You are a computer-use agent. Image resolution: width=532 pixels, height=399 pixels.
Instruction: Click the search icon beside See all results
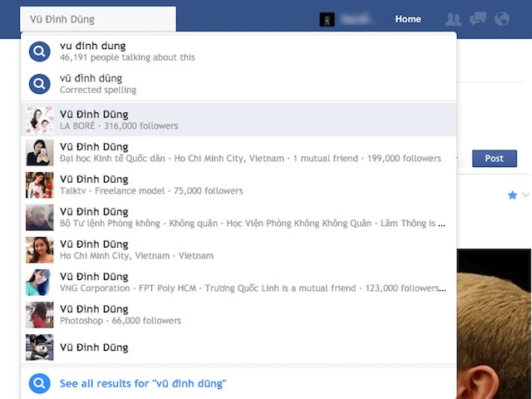tap(39, 383)
